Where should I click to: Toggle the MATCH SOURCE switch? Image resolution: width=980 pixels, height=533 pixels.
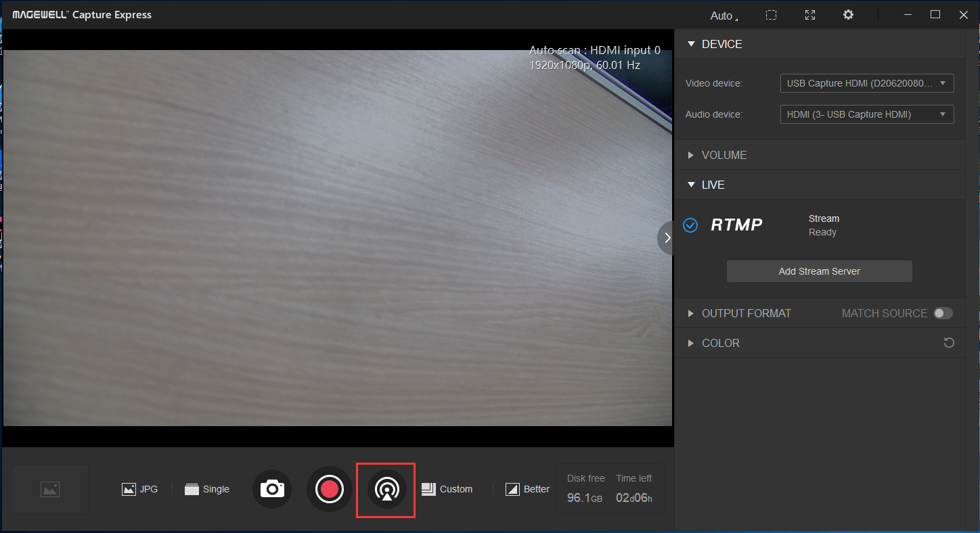coord(943,313)
